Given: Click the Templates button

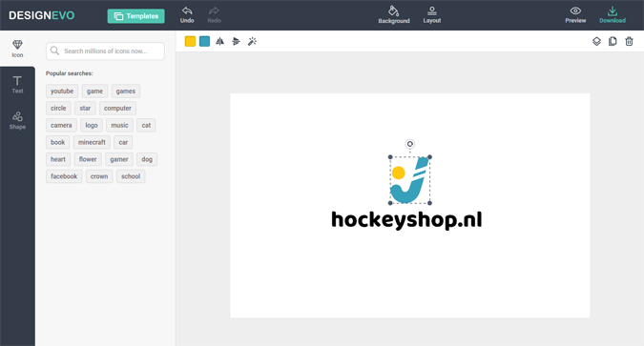Looking at the screenshot, I should (135, 16).
